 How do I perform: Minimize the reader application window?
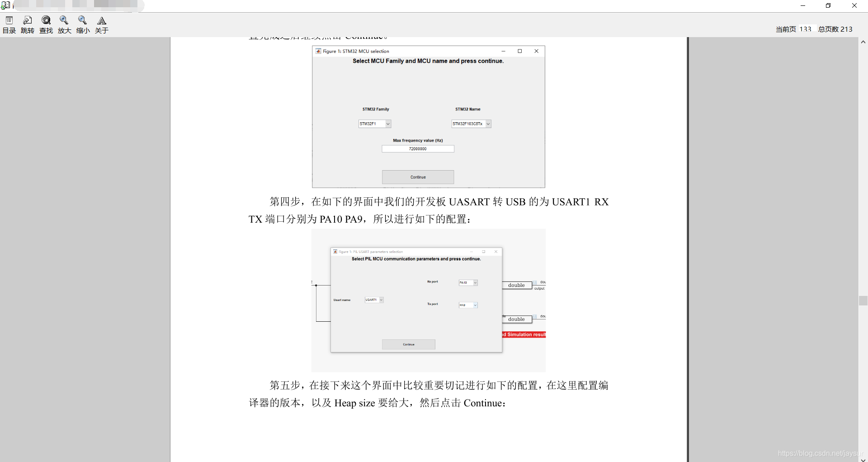(x=803, y=5)
